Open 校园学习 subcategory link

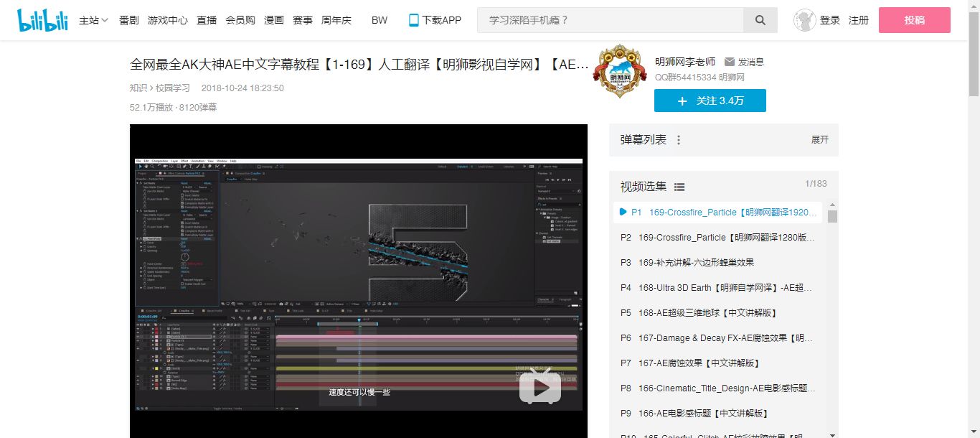pyautogui.click(x=173, y=88)
